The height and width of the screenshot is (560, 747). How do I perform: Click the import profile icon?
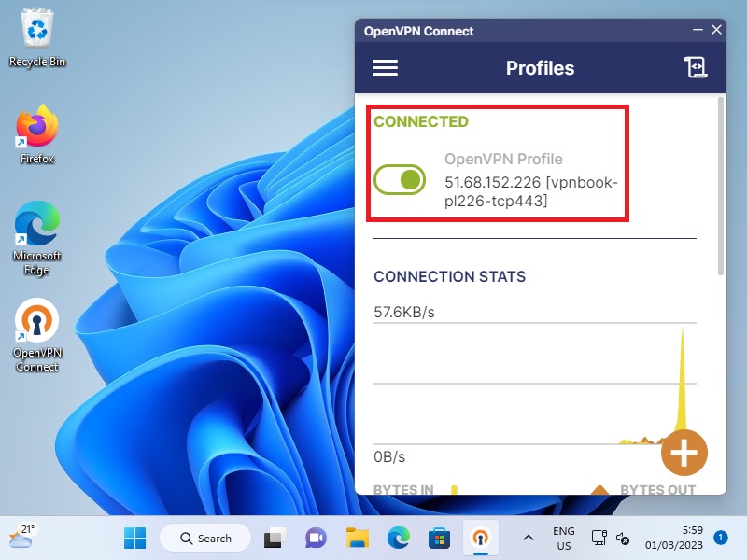694,68
